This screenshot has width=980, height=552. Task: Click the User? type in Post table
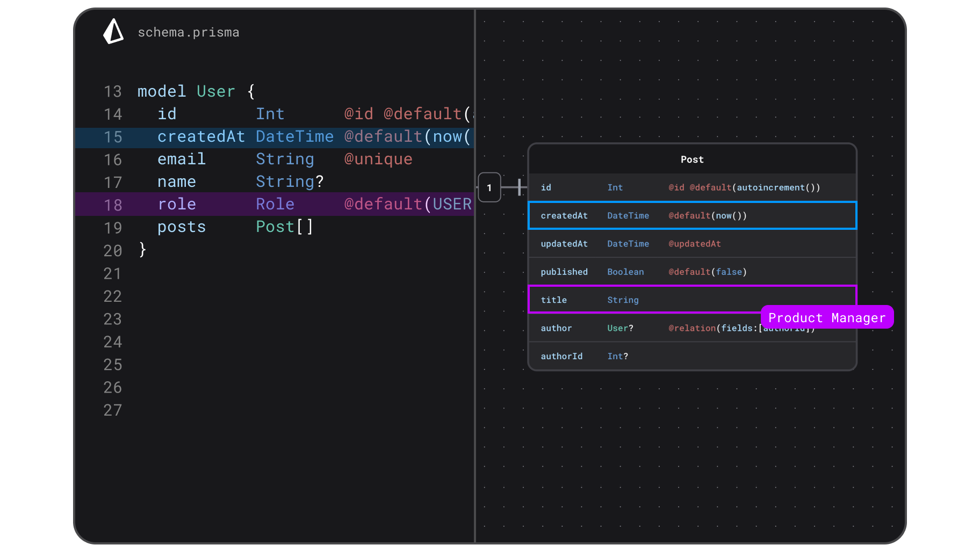(x=621, y=328)
